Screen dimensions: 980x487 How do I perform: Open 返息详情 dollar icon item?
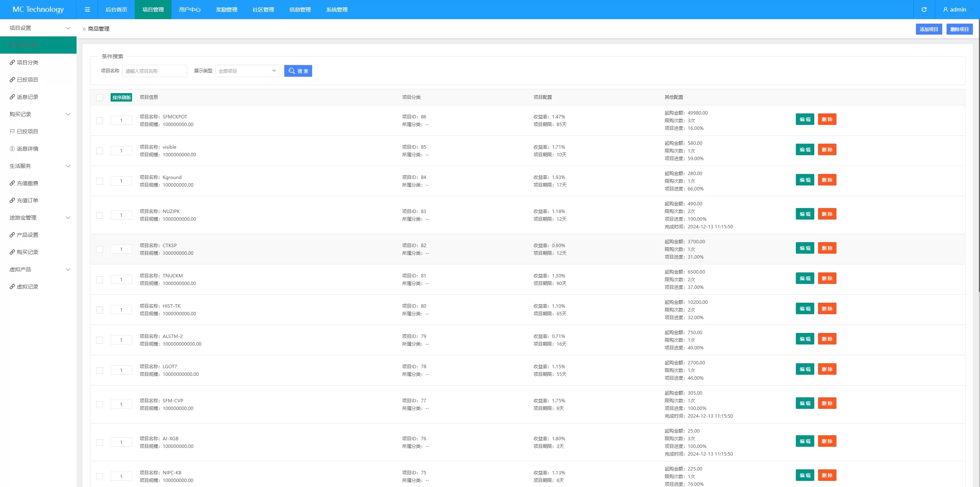click(x=12, y=149)
